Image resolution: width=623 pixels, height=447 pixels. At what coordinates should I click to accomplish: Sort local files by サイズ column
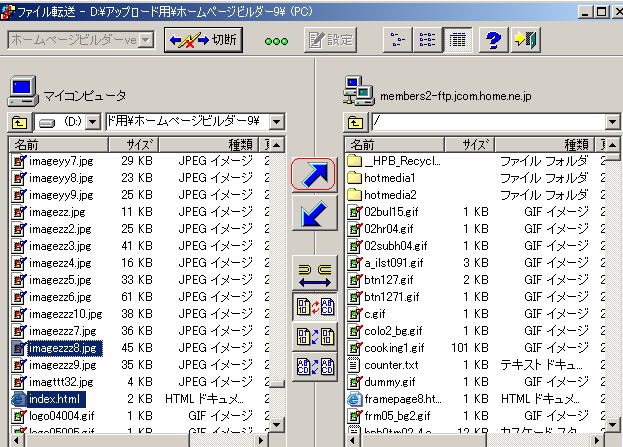(138, 145)
